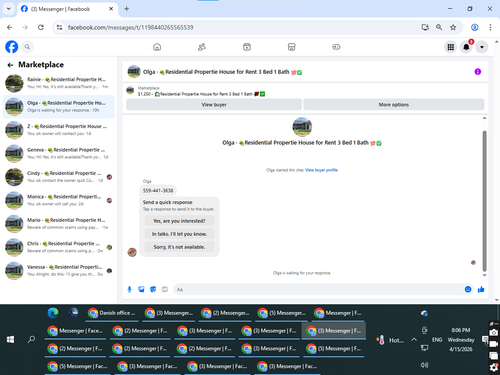500x375 pixels.
Task: Click phone number message 559-441-3638
Action: tap(158, 191)
